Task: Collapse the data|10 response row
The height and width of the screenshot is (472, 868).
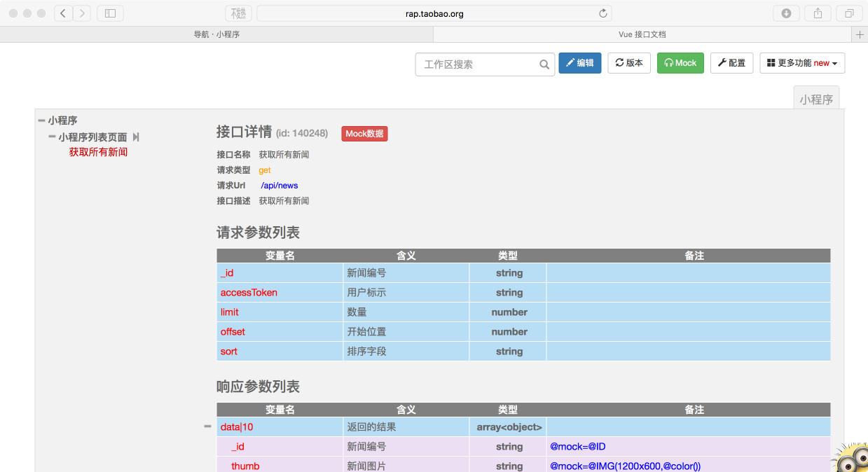Action: pyautogui.click(x=207, y=425)
